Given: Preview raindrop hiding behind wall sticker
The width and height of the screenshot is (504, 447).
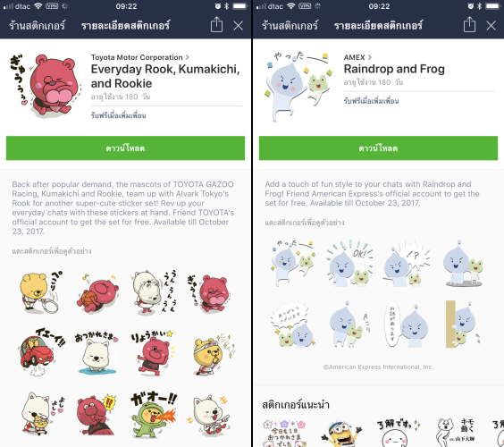Looking at the screenshot, I should [x=462, y=325].
